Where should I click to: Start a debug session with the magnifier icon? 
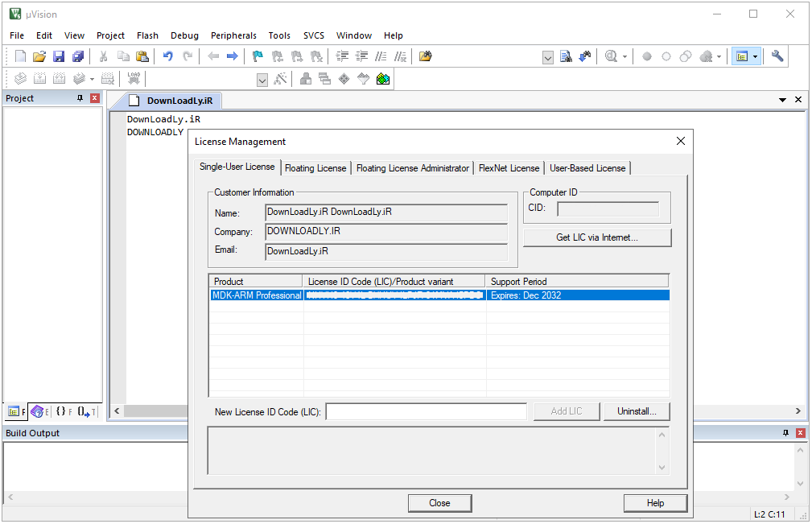click(x=611, y=56)
